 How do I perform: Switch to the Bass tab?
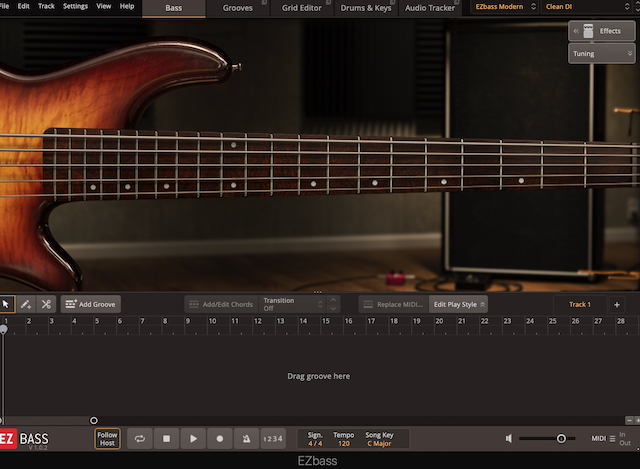click(174, 8)
